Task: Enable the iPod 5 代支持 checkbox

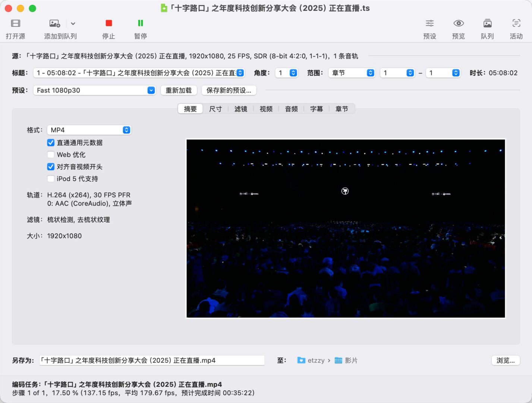Action: (51, 179)
